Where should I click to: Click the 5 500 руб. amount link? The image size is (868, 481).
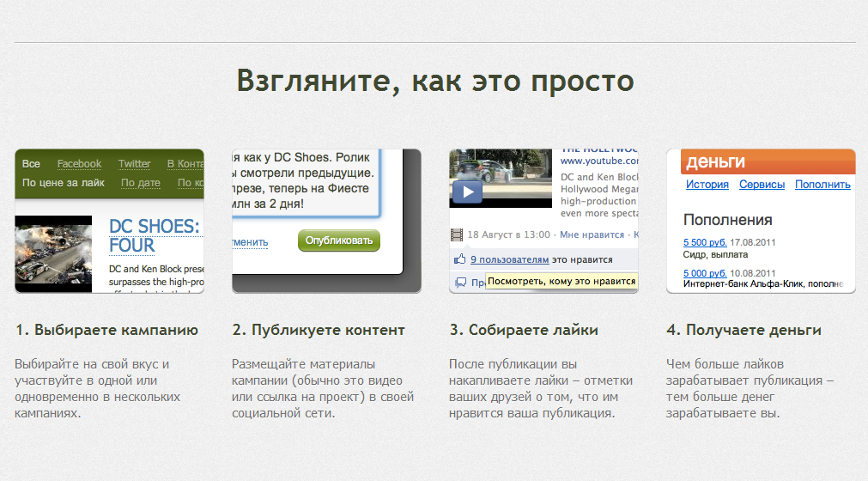[705, 242]
